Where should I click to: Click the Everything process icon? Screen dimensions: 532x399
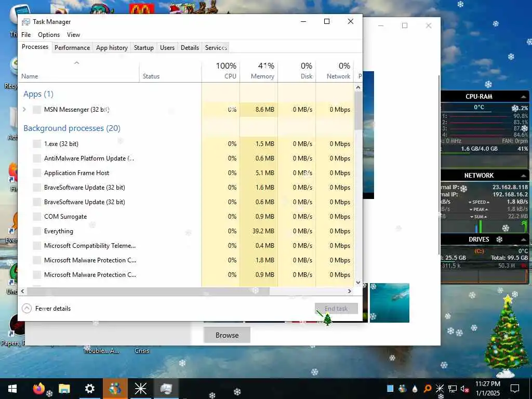(x=37, y=231)
